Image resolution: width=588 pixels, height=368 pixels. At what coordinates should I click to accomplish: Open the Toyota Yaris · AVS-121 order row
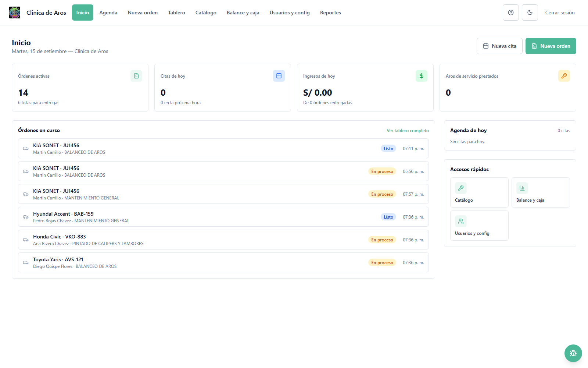[x=223, y=262]
